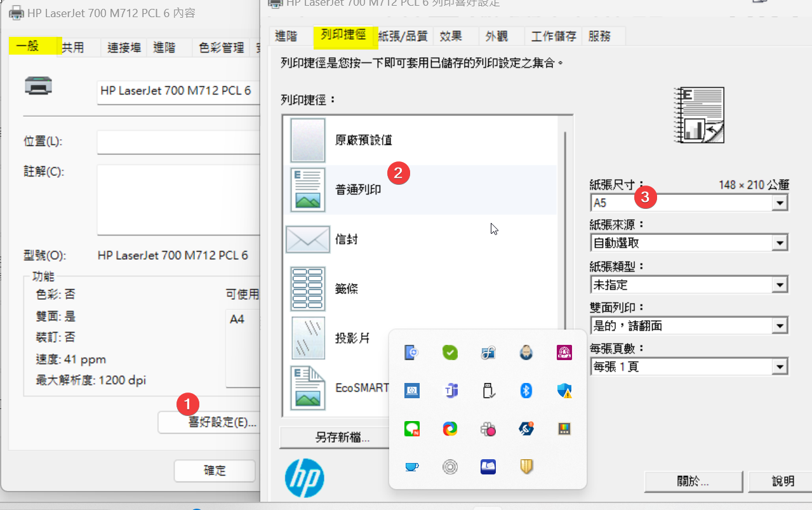Open the 紙張來源 自動選取 dropdown
Viewport: 812px width, 510px height.
(780, 243)
